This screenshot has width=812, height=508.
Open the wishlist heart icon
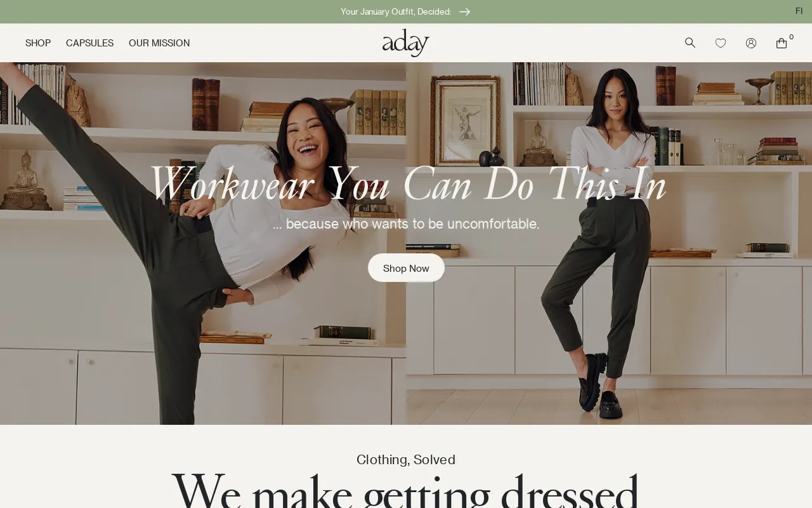721,43
